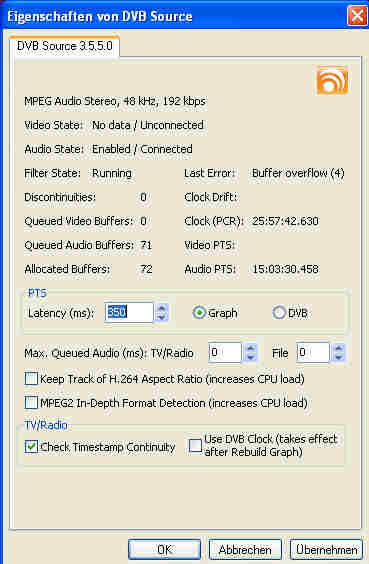Confirm with the OK button
This screenshot has width=369, height=564.
click(164, 550)
